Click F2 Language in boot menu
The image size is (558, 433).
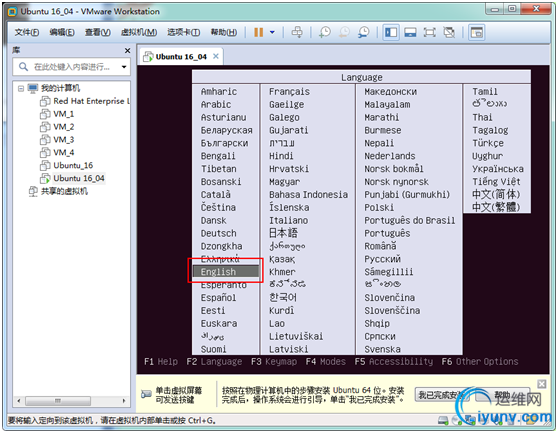point(214,362)
